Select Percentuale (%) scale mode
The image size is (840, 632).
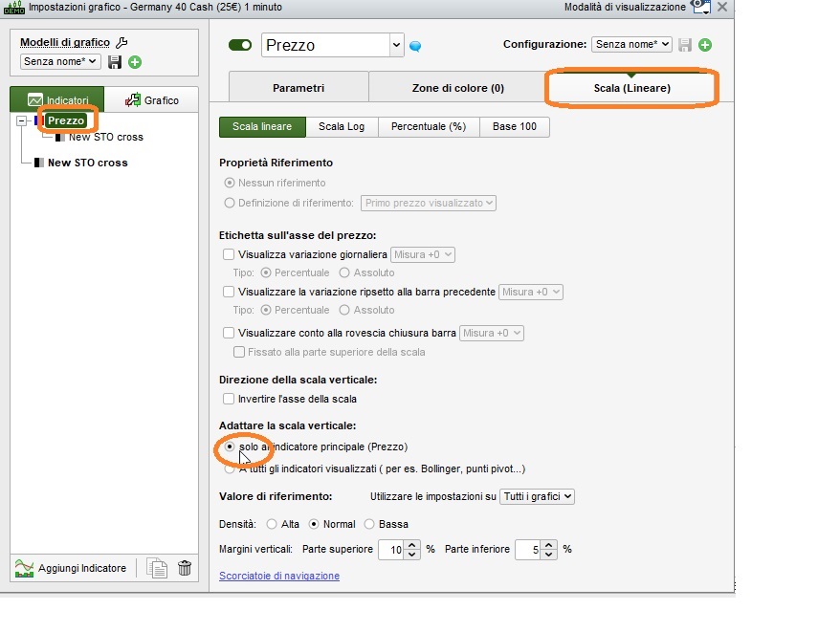coord(429,127)
